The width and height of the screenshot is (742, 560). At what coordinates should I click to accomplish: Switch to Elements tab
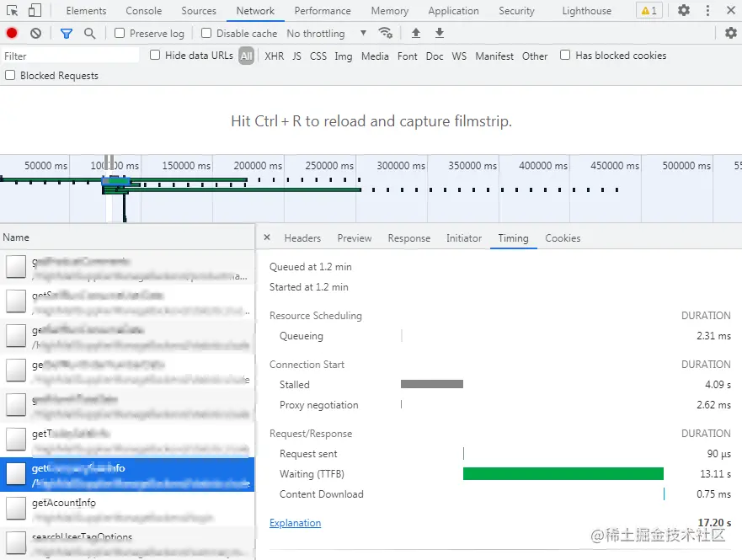click(86, 10)
